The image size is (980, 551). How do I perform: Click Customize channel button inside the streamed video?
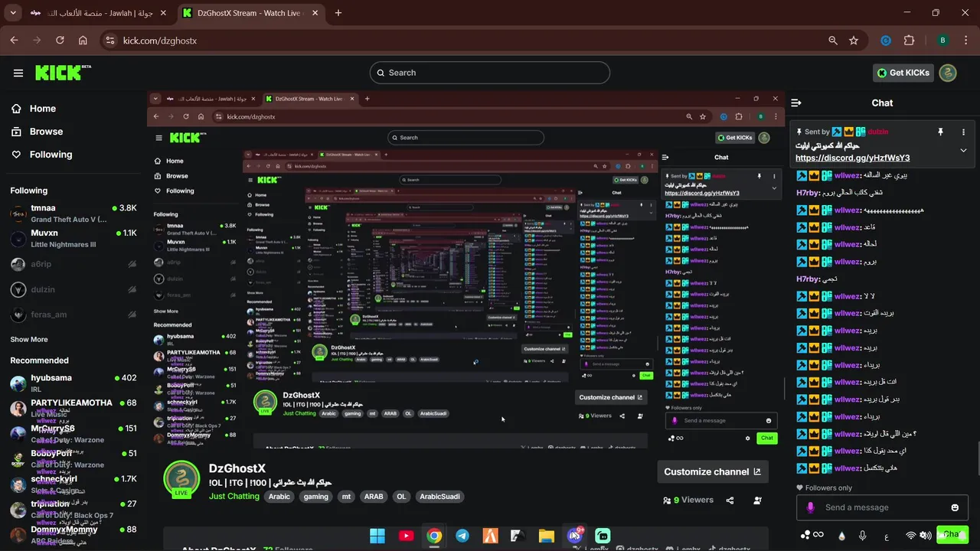coord(610,397)
